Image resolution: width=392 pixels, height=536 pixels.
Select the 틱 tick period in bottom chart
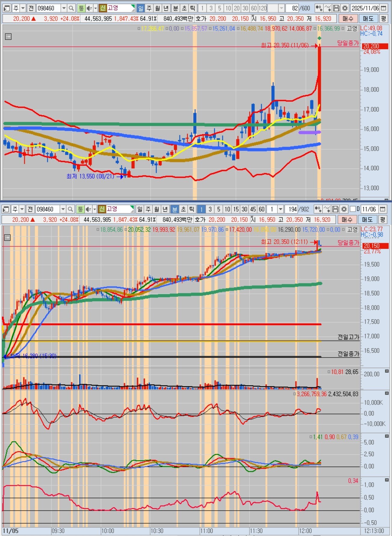(x=191, y=209)
